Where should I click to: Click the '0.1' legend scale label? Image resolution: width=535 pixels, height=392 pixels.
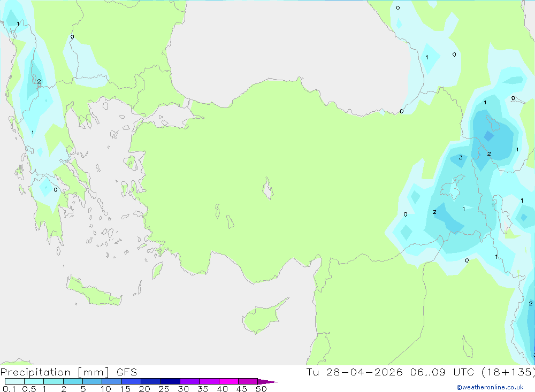9,389
